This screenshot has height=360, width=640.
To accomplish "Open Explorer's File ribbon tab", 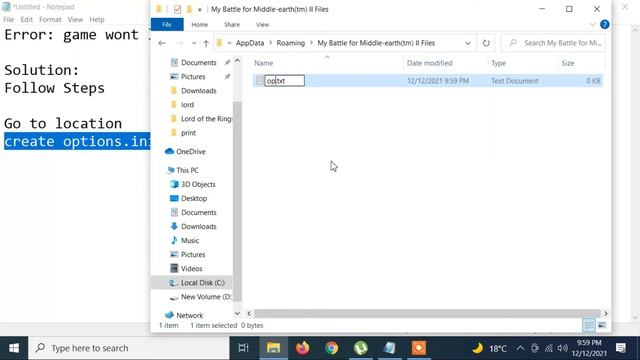I will (x=167, y=24).
